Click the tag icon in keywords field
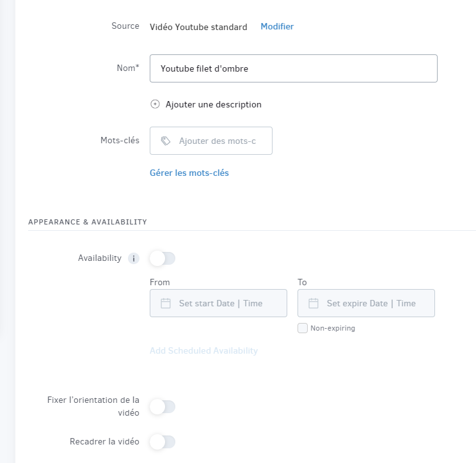This screenshot has height=463, width=476. click(166, 141)
